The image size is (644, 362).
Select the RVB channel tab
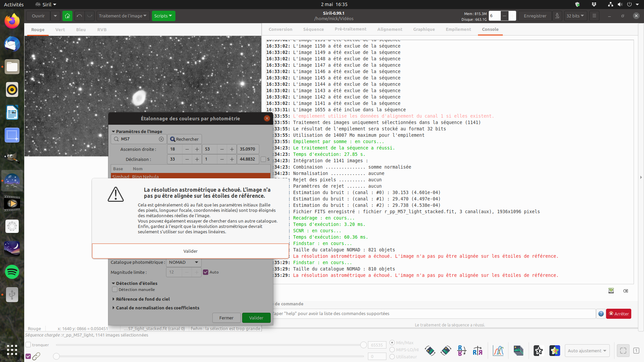(102, 29)
